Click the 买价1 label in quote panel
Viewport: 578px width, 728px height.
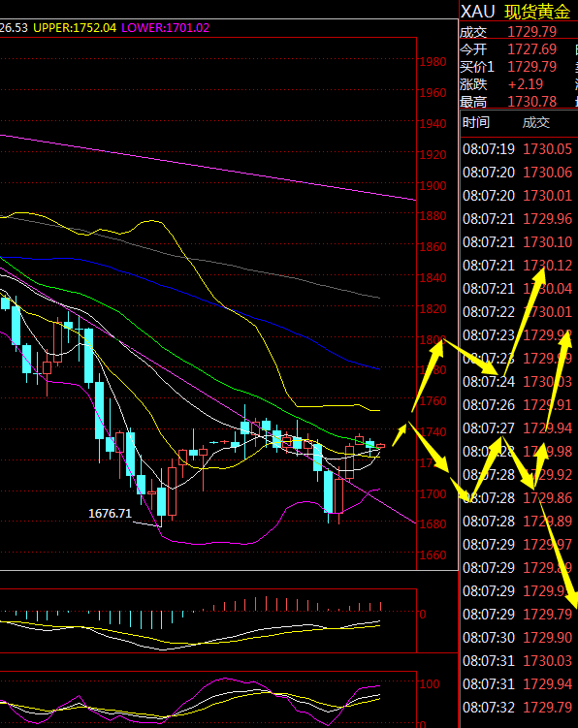[x=477, y=67]
